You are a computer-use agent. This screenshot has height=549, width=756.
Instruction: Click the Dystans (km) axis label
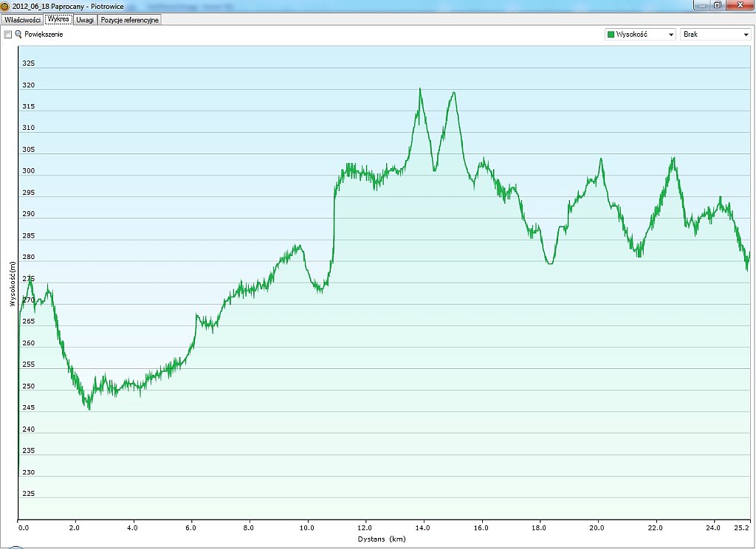(x=383, y=539)
